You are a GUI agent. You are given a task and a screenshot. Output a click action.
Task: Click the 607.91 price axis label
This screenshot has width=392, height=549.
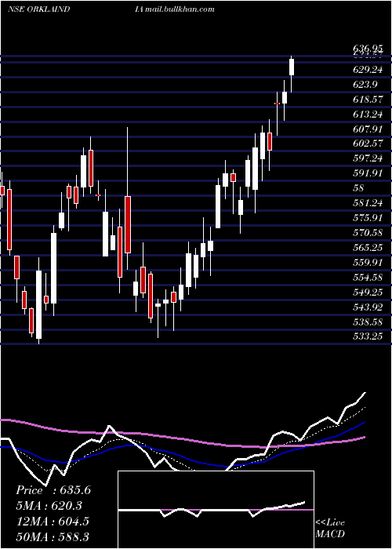(x=368, y=129)
